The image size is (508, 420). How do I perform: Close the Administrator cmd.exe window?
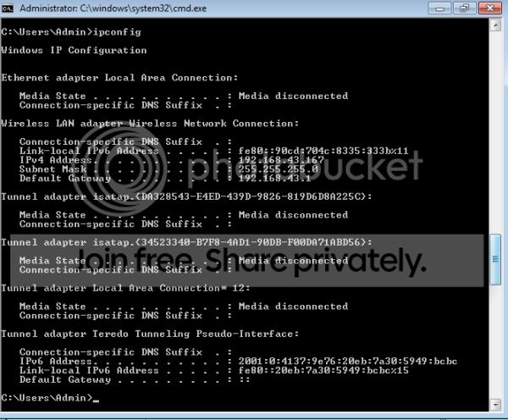[490, 8]
